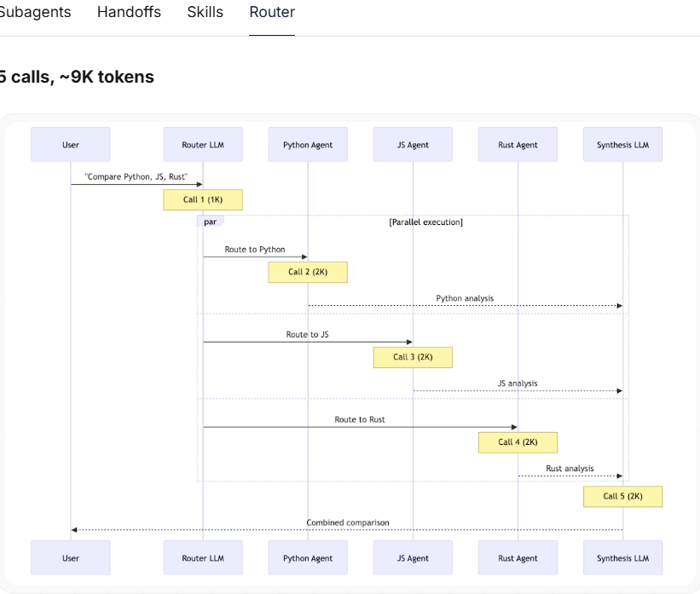
Task: Click the Route to Python message label
Action: 255,250
